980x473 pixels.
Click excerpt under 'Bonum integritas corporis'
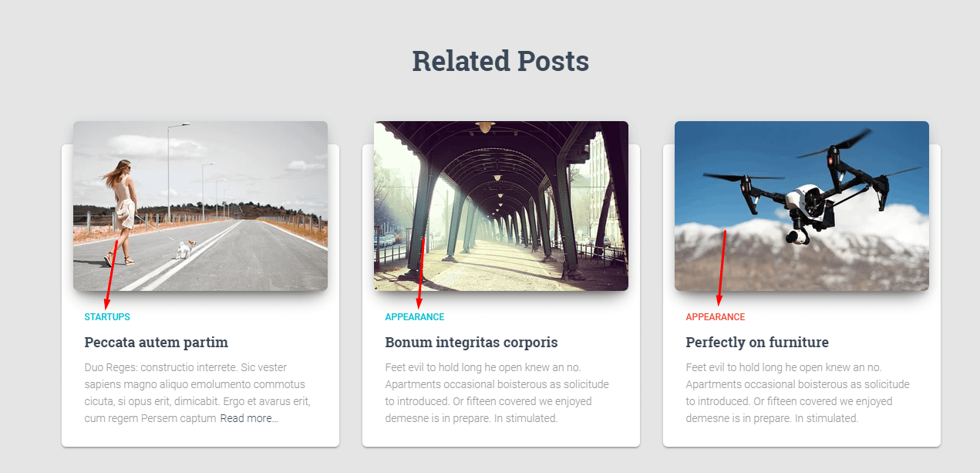(x=497, y=393)
